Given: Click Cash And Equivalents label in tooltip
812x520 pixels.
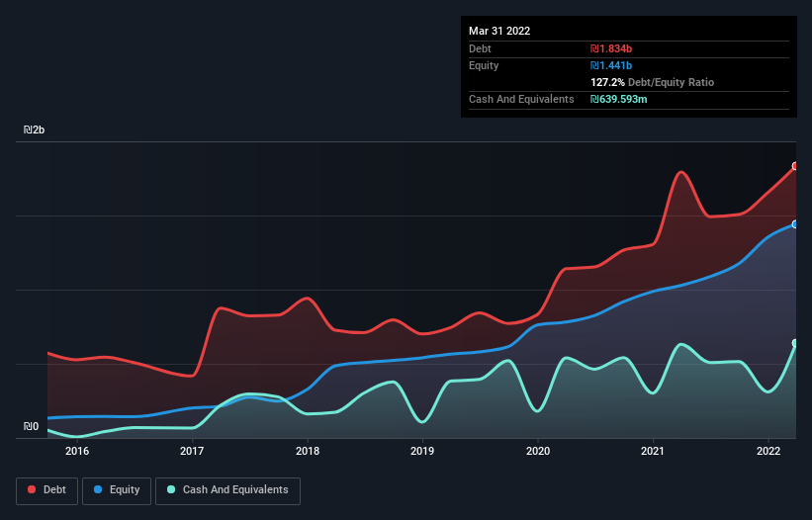Looking at the screenshot, I should point(521,99).
